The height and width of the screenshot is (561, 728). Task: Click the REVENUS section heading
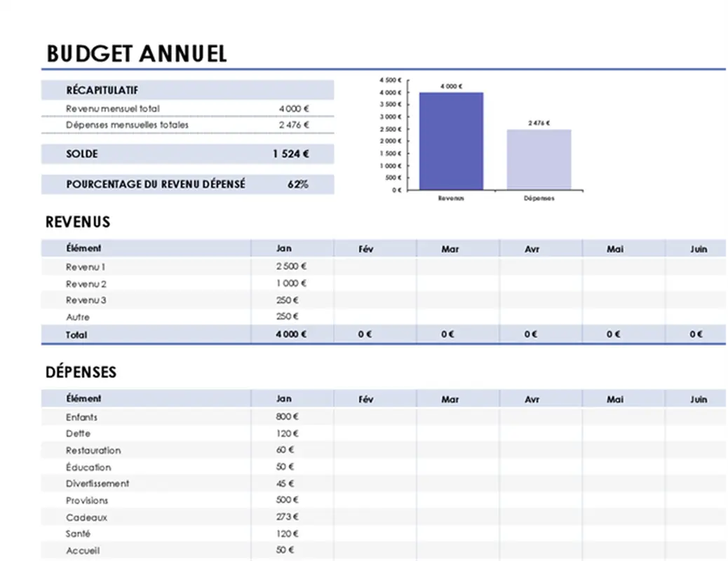click(x=77, y=222)
